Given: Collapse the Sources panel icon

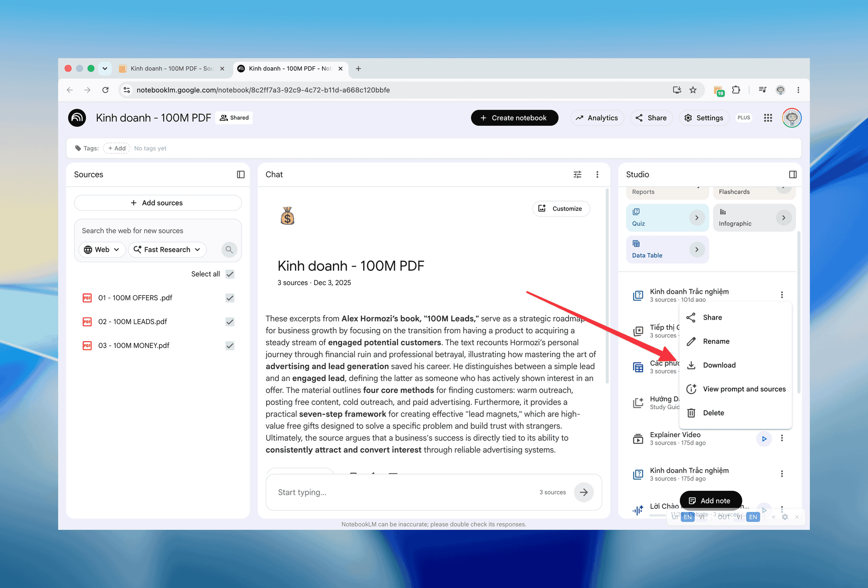Looking at the screenshot, I should 241,174.
